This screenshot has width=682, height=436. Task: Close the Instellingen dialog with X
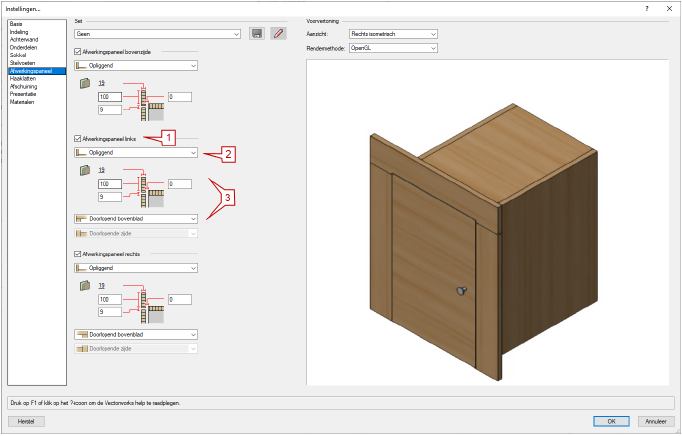(x=669, y=9)
